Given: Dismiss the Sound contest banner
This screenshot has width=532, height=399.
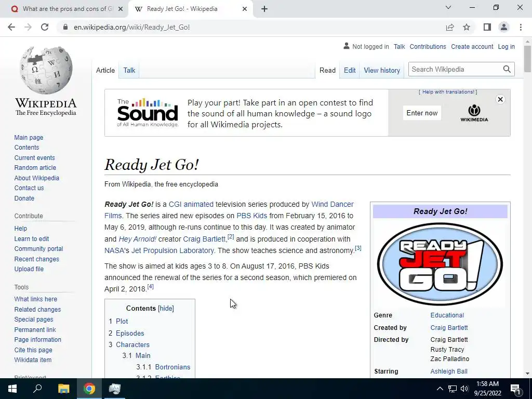Looking at the screenshot, I should 500,99.
